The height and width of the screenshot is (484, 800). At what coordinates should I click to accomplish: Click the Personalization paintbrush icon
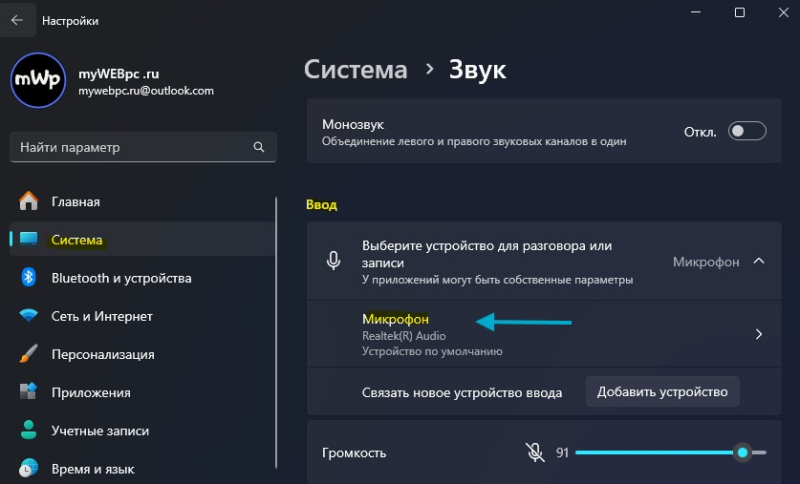coord(29,354)
